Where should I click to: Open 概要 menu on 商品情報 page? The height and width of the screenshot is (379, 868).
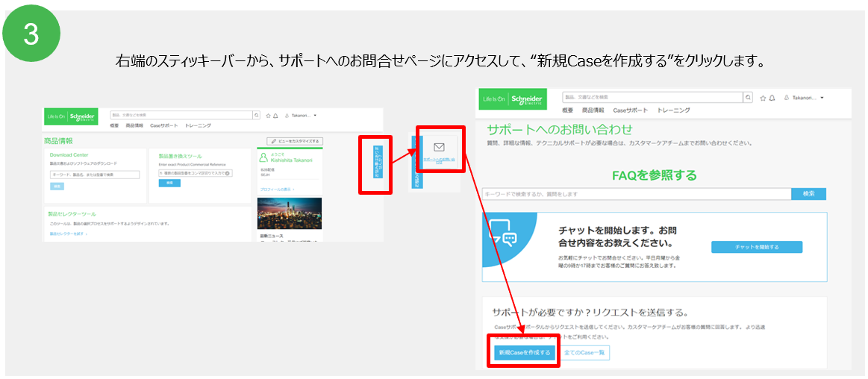[113, 126]
